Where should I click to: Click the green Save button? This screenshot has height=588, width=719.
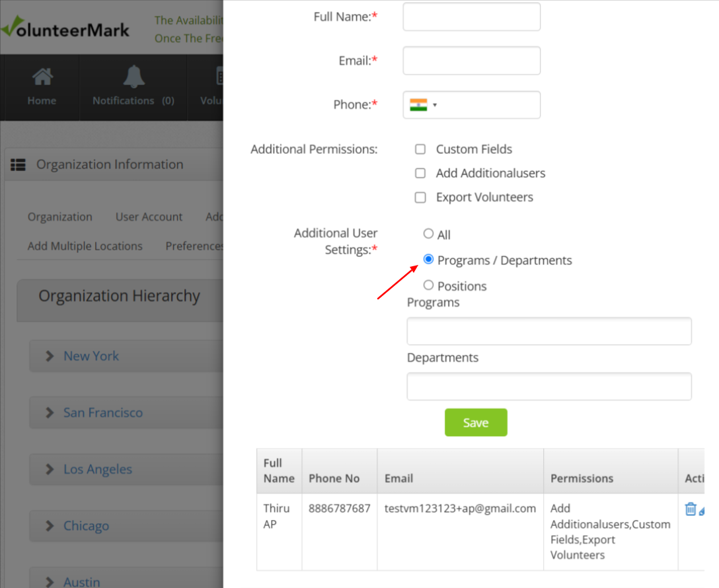coord(476,423)
